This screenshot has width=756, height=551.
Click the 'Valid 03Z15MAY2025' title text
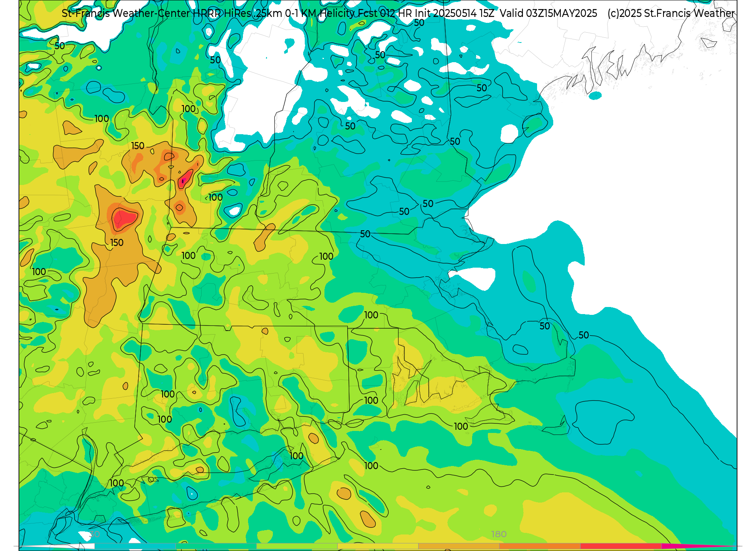[548, 13]
